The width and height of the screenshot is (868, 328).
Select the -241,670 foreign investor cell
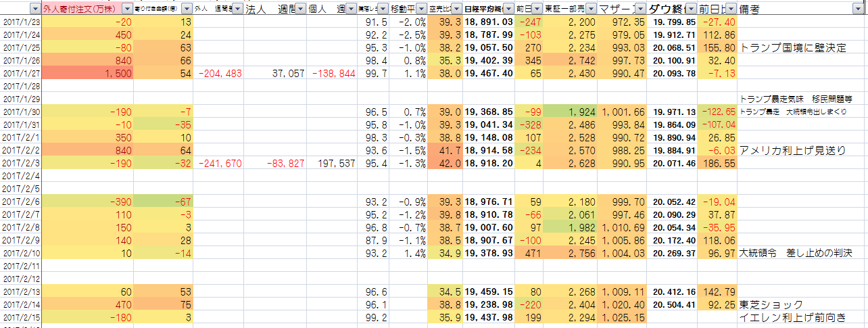click(218, 163)
